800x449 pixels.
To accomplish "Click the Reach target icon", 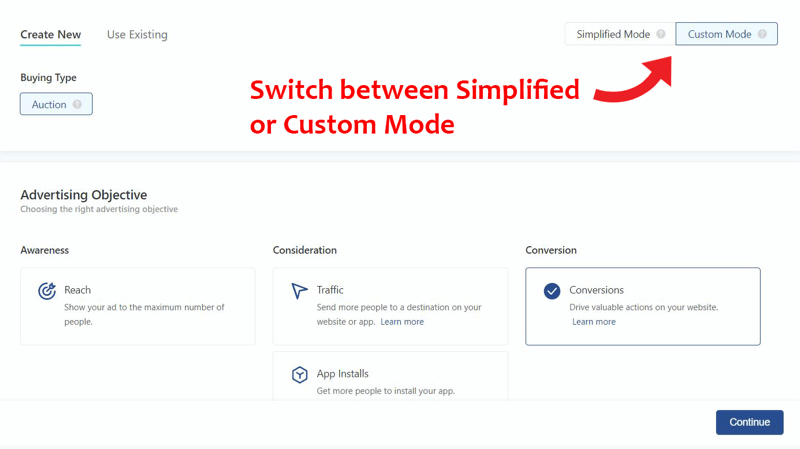I will click(47, 291).
